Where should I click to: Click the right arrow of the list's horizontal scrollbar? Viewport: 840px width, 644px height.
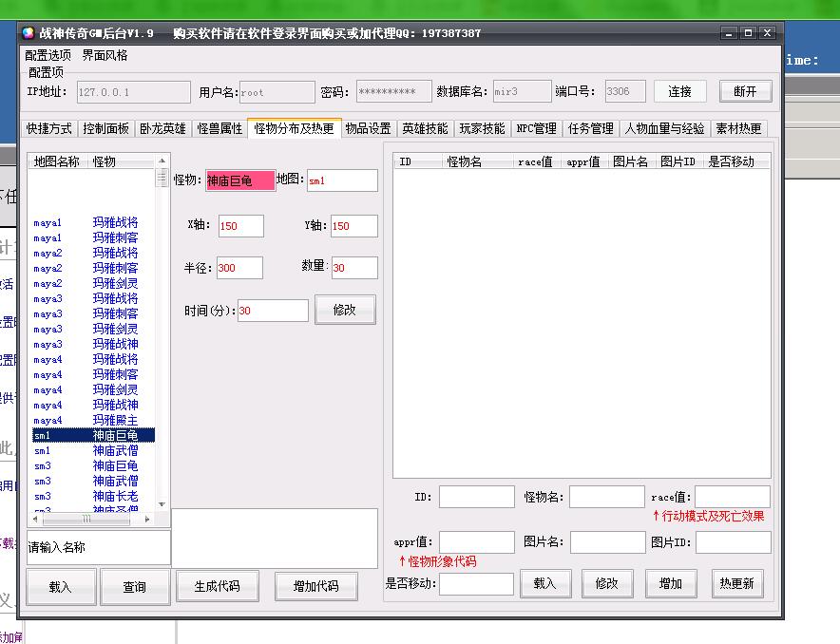point(147,520)
